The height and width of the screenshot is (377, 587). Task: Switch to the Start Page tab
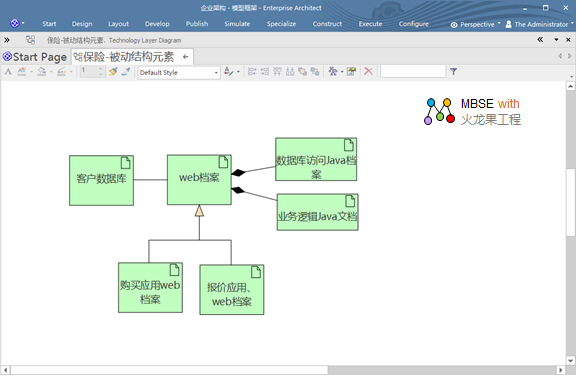pyautogui.click(x=35, y=57)
